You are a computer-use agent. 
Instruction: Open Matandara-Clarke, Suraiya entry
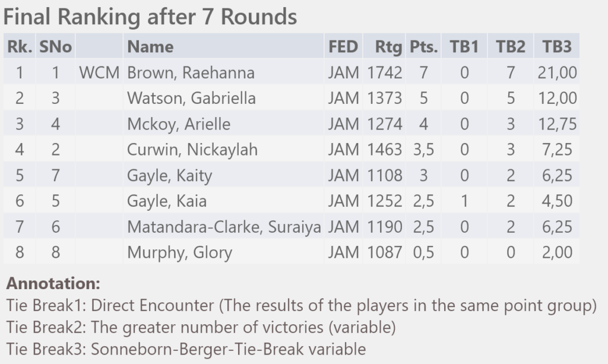coord(224,227)
